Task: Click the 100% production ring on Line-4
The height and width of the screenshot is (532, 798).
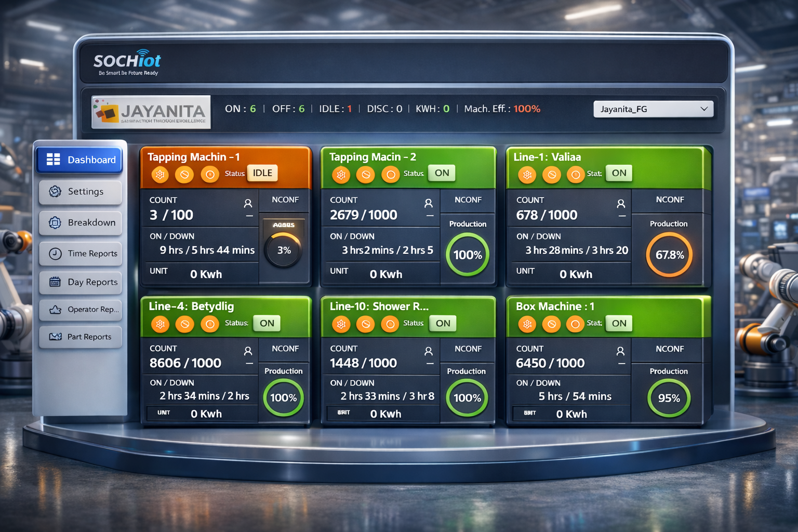Action: tap(283, 397)
